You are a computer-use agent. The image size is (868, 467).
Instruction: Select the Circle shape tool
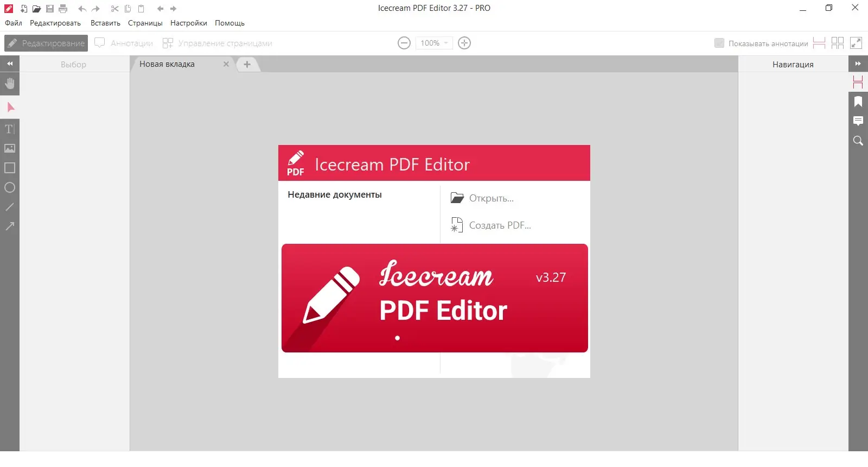coord(10,187)
